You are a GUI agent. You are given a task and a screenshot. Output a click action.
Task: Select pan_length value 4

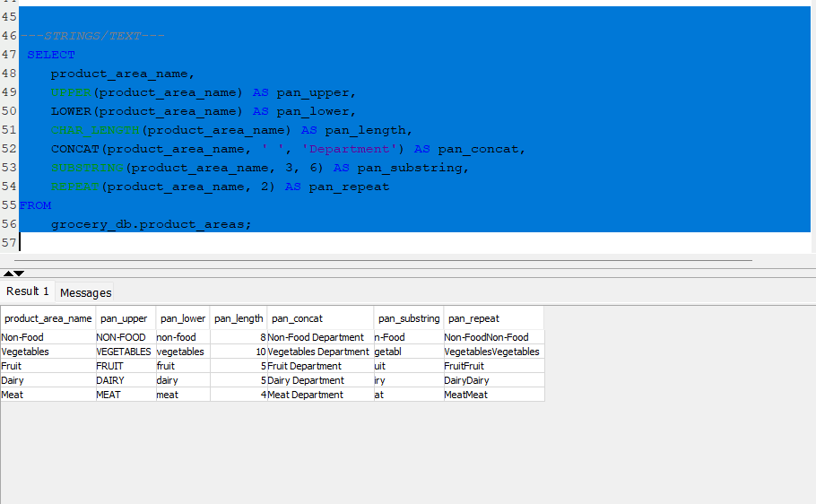pos(239,395)
